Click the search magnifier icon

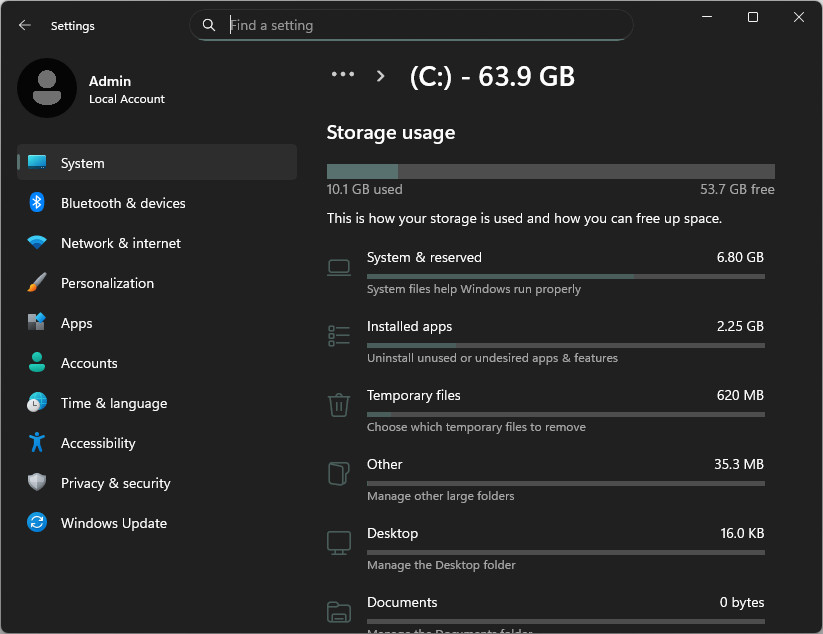208,25
